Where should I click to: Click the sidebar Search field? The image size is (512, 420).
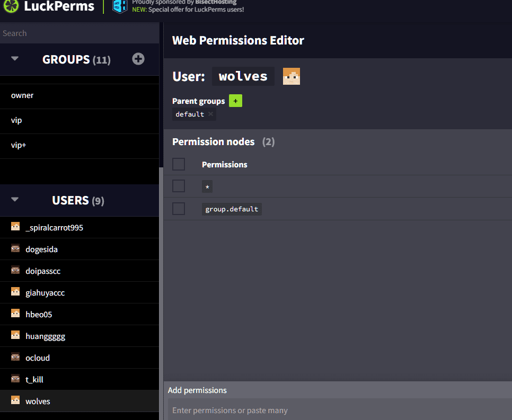pos(80,33)
